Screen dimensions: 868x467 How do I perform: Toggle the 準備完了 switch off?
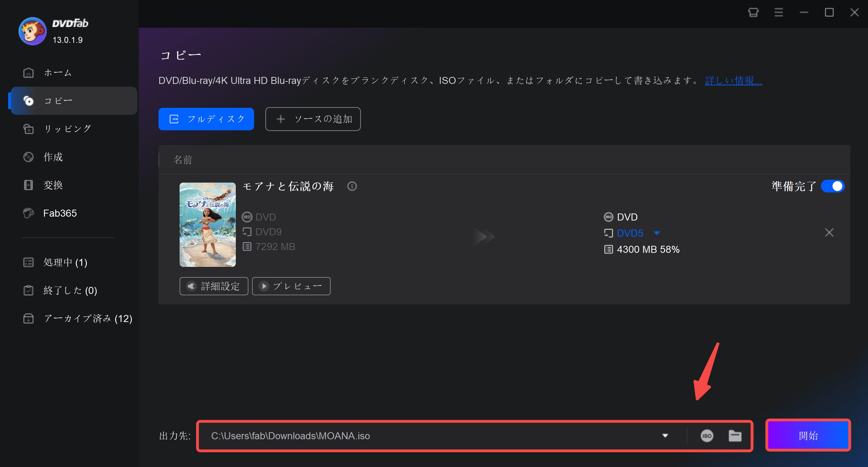click(x=833, y=186)
